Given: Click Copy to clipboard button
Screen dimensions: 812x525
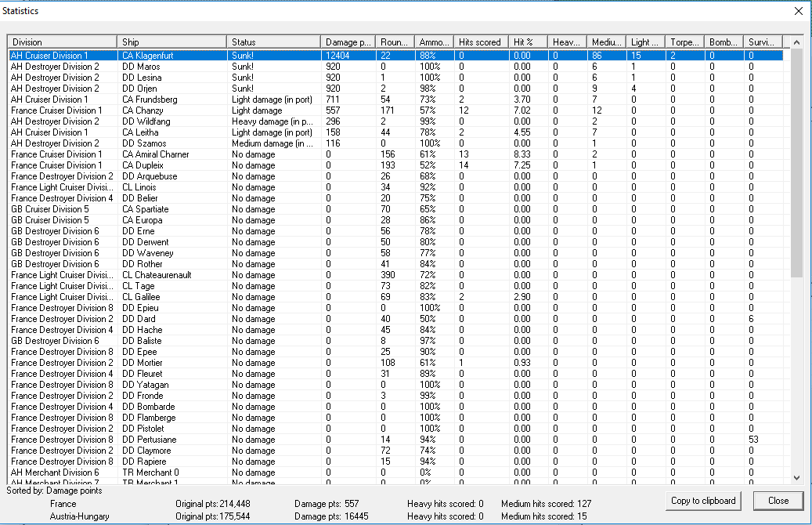Looking at the screenshot, I should [703, 501].
